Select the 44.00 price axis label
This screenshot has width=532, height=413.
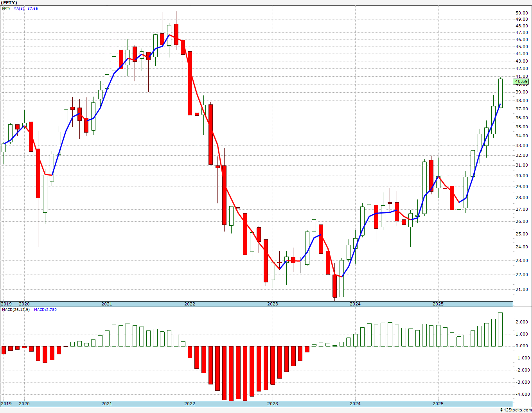click(521, 54)
